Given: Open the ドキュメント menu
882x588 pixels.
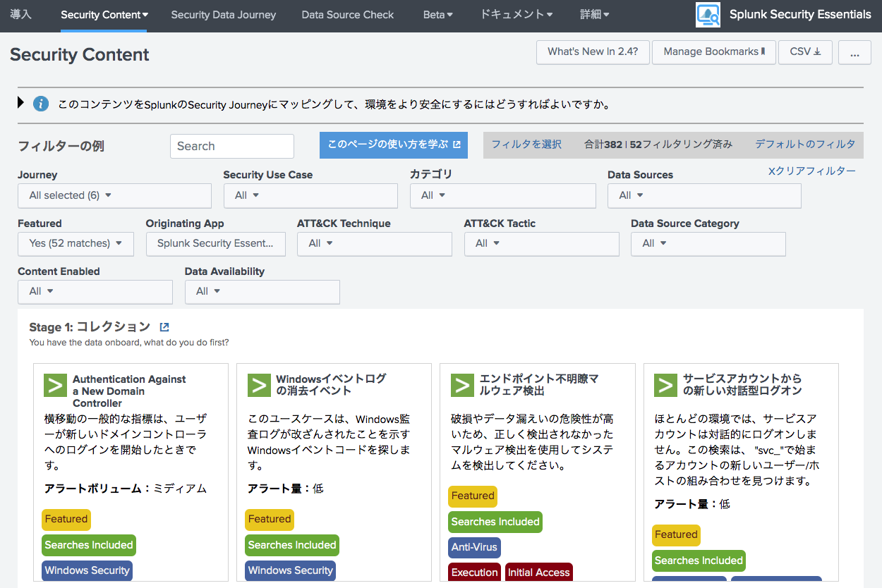Looking at the screenshot, I should [516, 14].
